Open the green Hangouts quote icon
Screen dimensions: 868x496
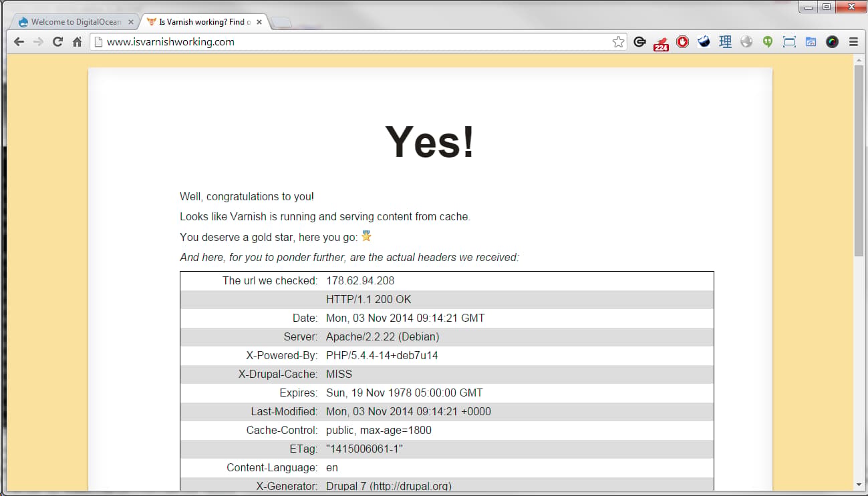pos(768,42)
